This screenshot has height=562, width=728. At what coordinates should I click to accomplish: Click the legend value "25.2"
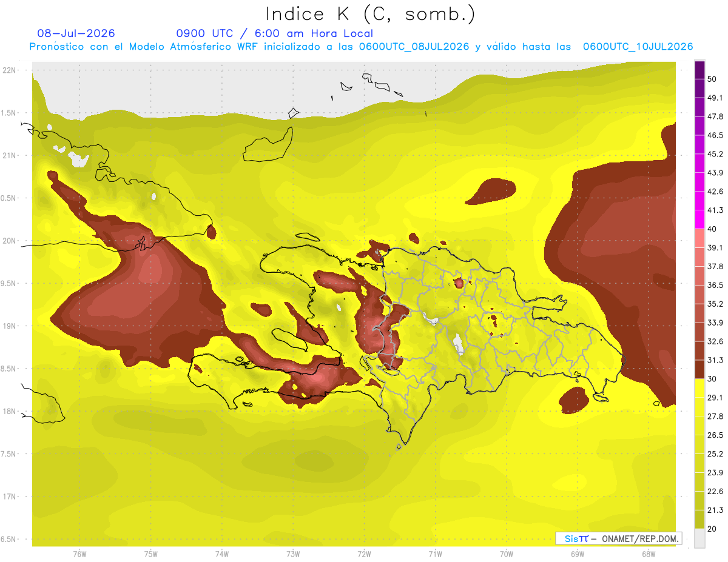click(x=715, y=453)
